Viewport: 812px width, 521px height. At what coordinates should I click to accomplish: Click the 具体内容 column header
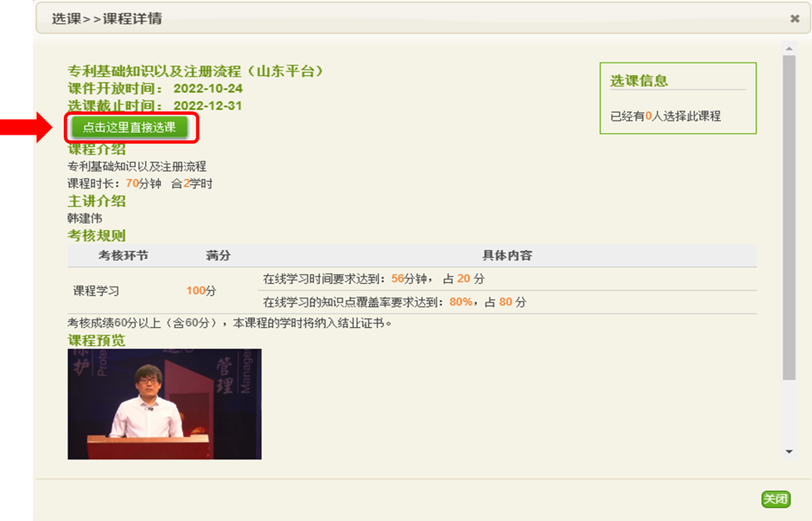coord(507,256)
